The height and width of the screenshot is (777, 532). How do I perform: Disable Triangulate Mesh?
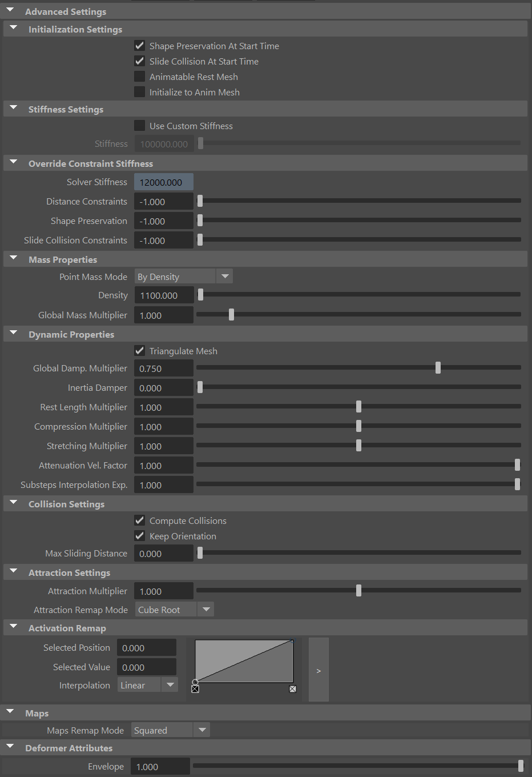[139, 351]
